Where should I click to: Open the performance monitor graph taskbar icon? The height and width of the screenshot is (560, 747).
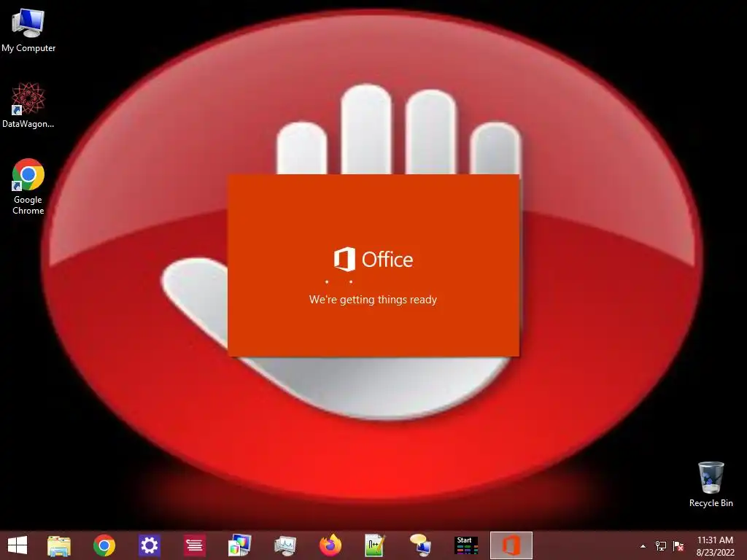(x=285, y=545)
